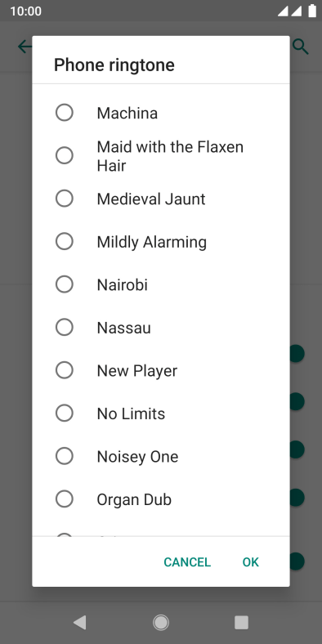Click the Phone ringtone dialog title
Image resolution: width=322 pixels, height=644 pixels.
pos(114,65)
